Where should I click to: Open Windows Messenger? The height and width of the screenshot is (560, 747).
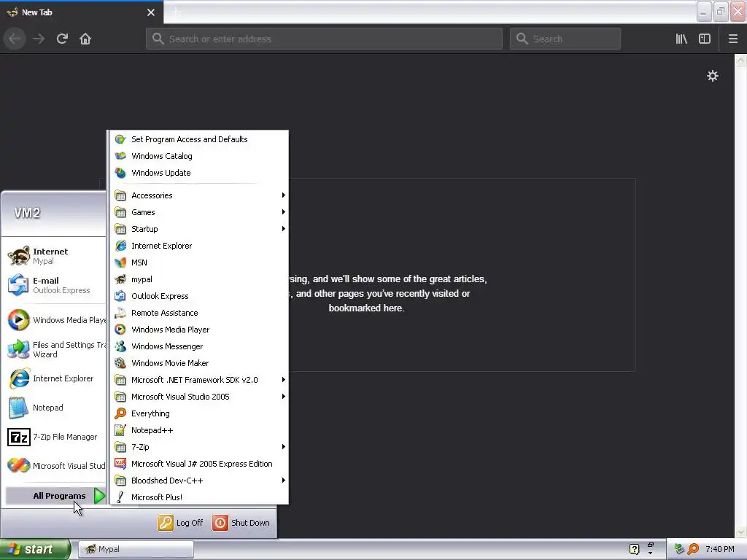click(x=199, y=346)
